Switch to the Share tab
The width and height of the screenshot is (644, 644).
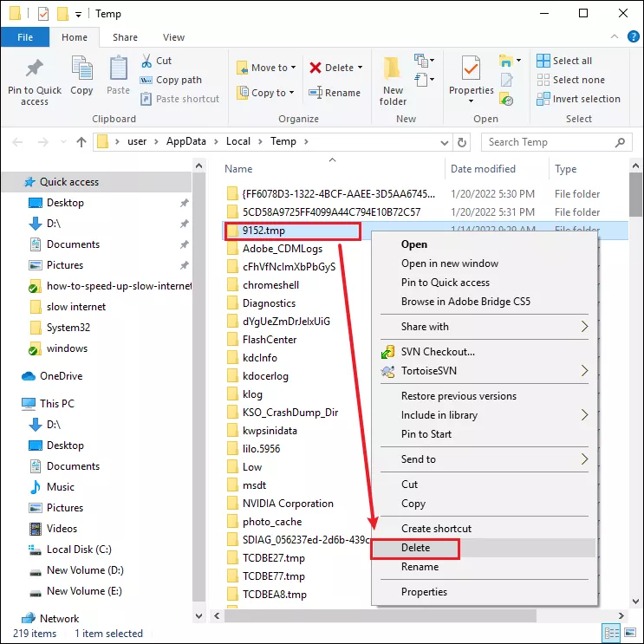125,37
